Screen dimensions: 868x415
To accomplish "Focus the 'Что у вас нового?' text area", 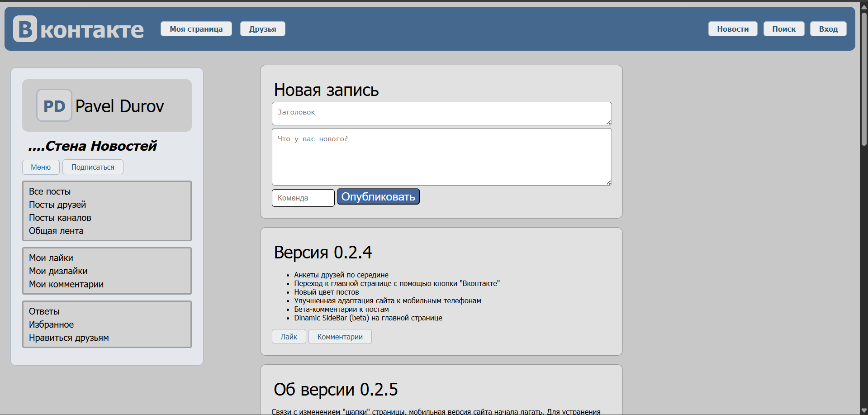I will click(x=442, y=157).
